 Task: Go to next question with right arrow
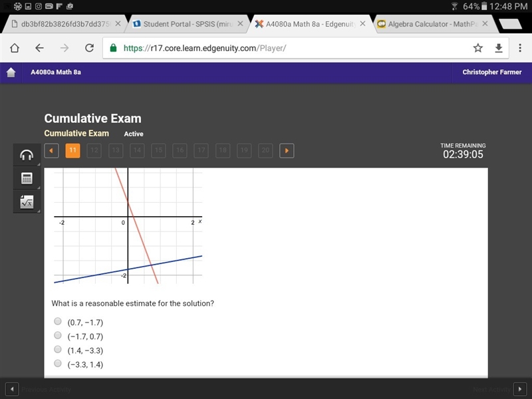[287, 151]
